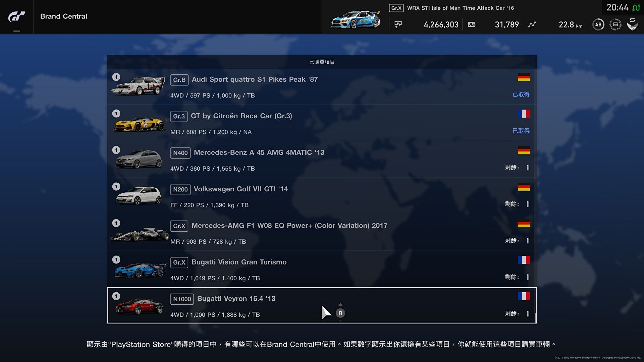The width and height of the screenshot is (644, 362).
Task: Click the Gr.B class tag on Audi row
Action: pyautogui.click(x=179, y=80)
